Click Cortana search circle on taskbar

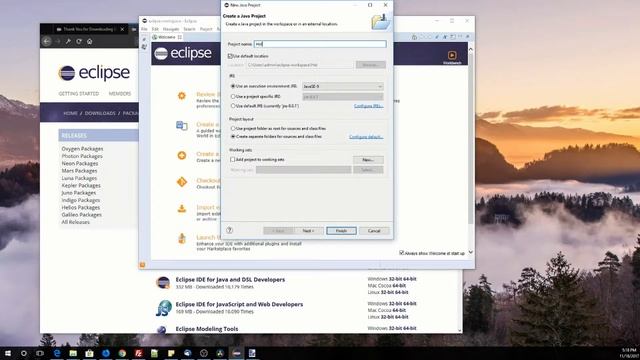24,353
